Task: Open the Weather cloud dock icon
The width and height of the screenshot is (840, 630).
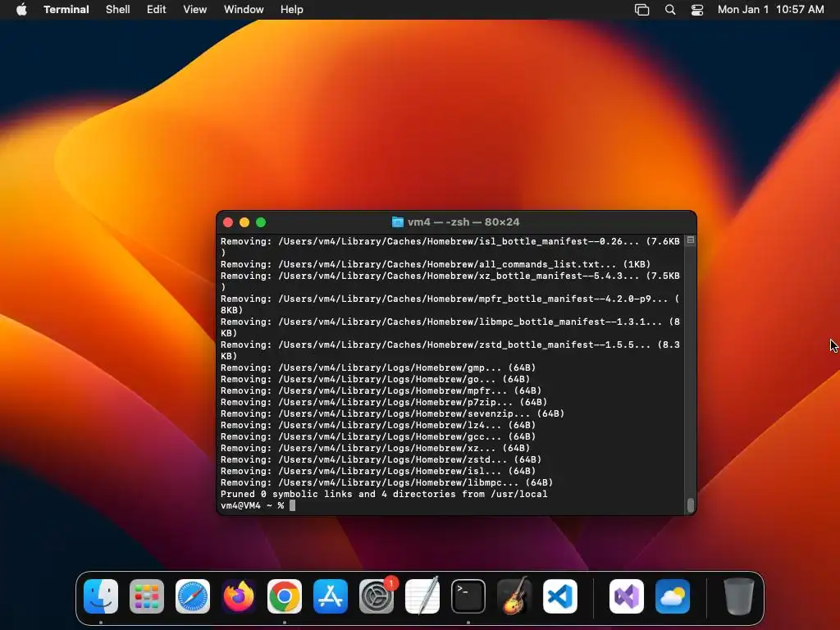Action: [x=673, y=596]
